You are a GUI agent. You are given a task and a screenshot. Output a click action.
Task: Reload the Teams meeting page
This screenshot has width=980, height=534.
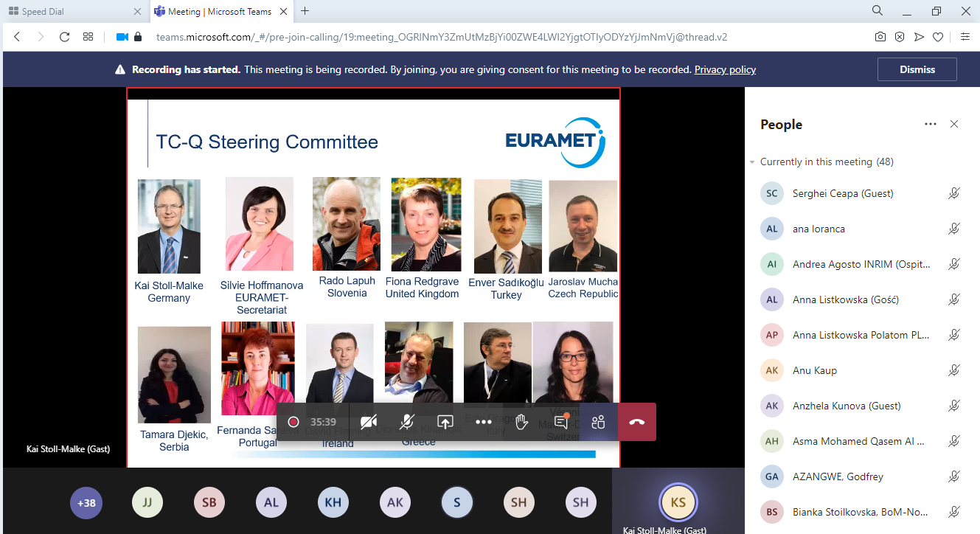click(64, 37)
